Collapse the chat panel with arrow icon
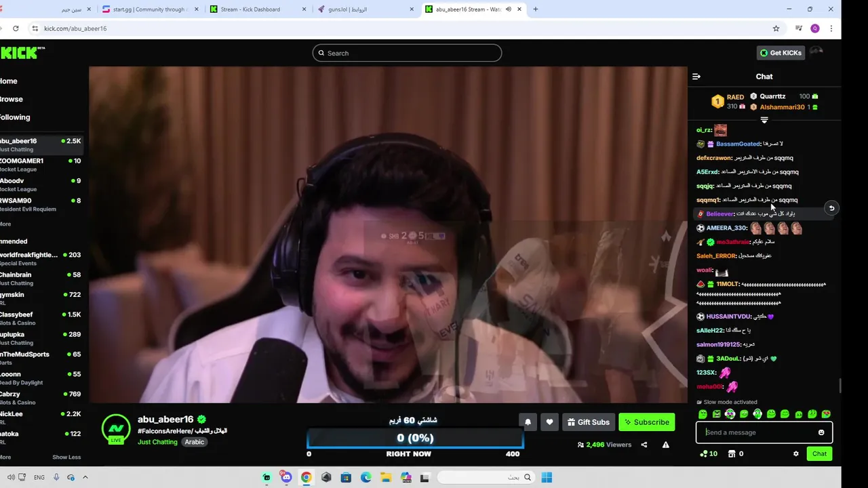868x488 pixels. [x=696, y=77]
